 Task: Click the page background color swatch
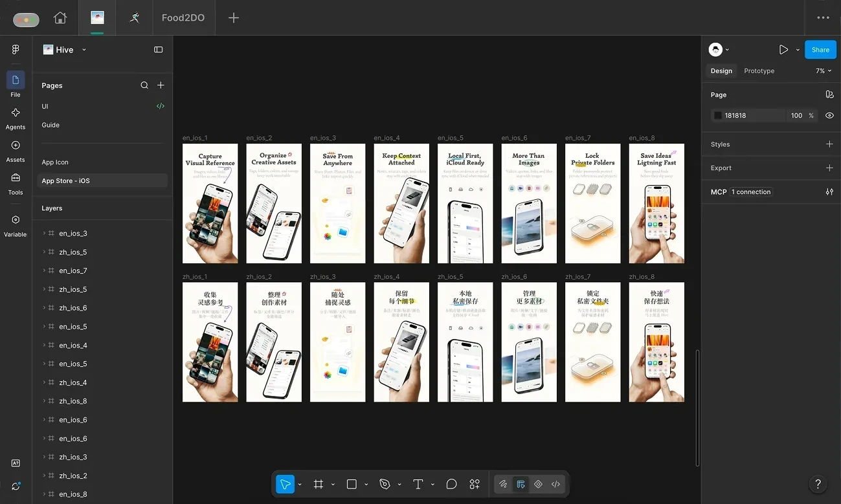[717, 116]
